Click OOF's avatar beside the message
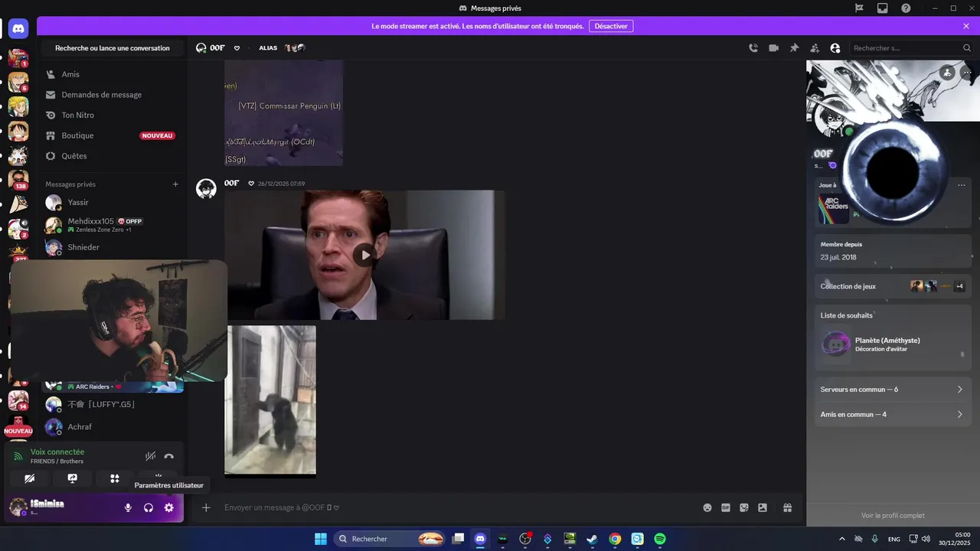This screenshot has width=980, height=551. click(206, 188)
